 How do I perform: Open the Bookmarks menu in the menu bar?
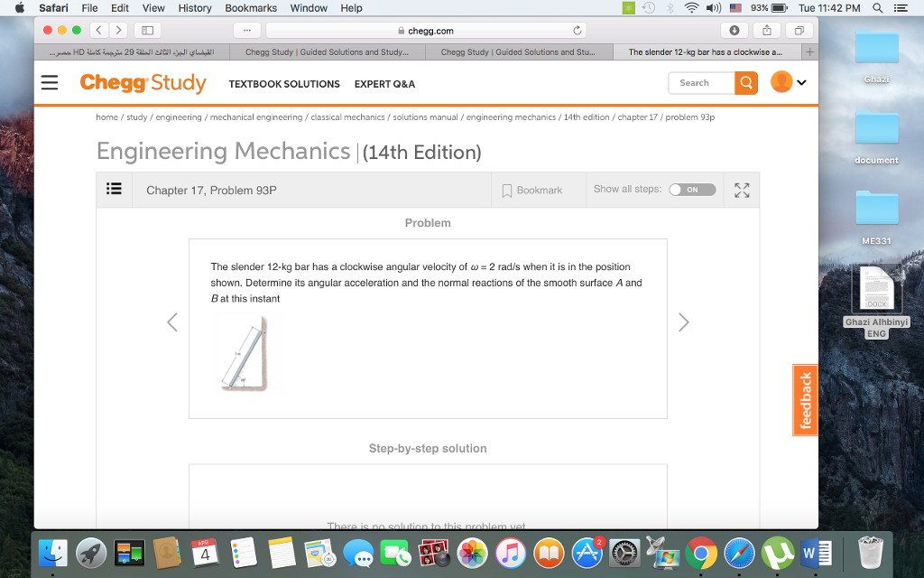(x=251, y=8)
